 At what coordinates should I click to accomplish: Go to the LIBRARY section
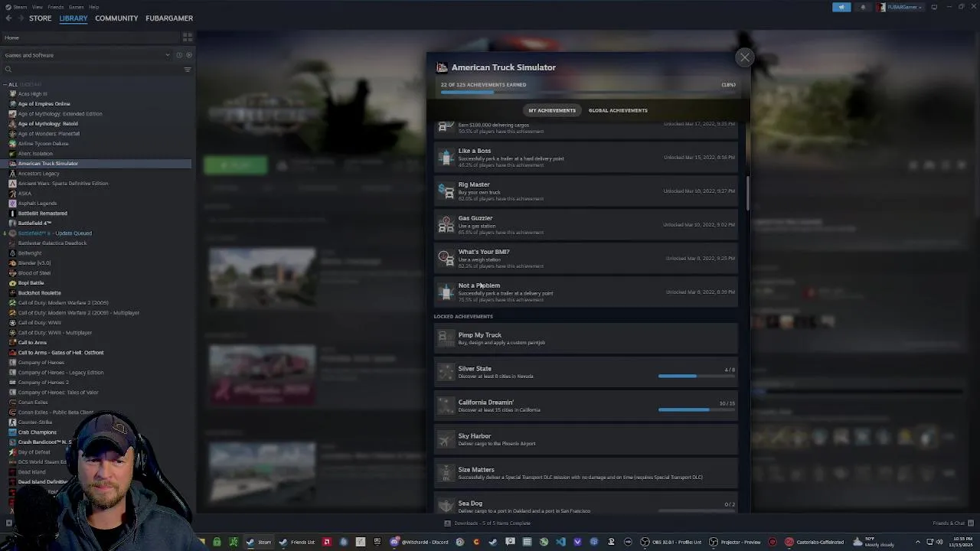tap(73, 18)
